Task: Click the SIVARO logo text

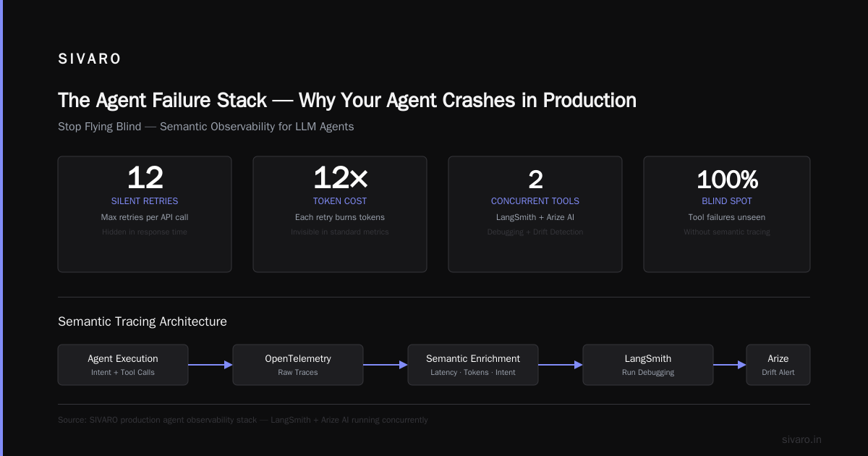Action: point(90,59)
